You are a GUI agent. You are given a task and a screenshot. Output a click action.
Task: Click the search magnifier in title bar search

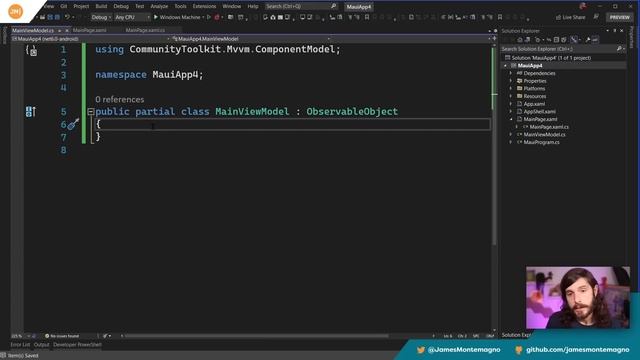[x=333, y=6]
